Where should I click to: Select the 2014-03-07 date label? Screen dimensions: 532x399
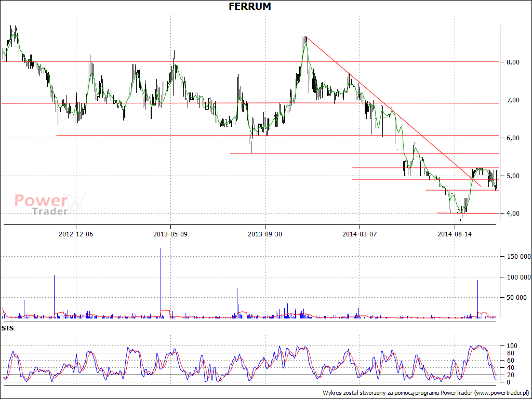pyautogui.click(x=360, y=234)
